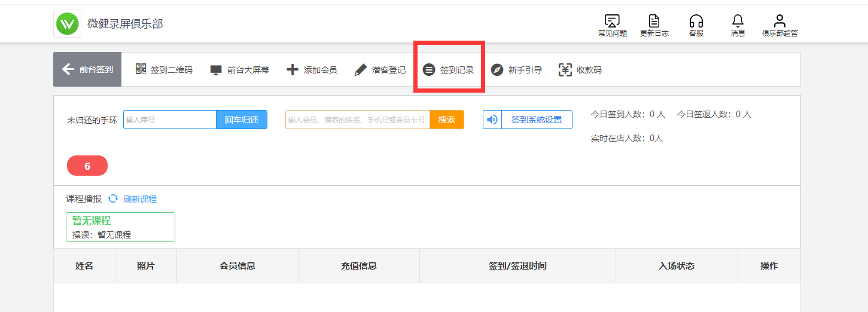The height and width of the screenshot is (312, 868).
Task: Click the refresh icon beside 刷新课程
Action: (x=113, y=198)
